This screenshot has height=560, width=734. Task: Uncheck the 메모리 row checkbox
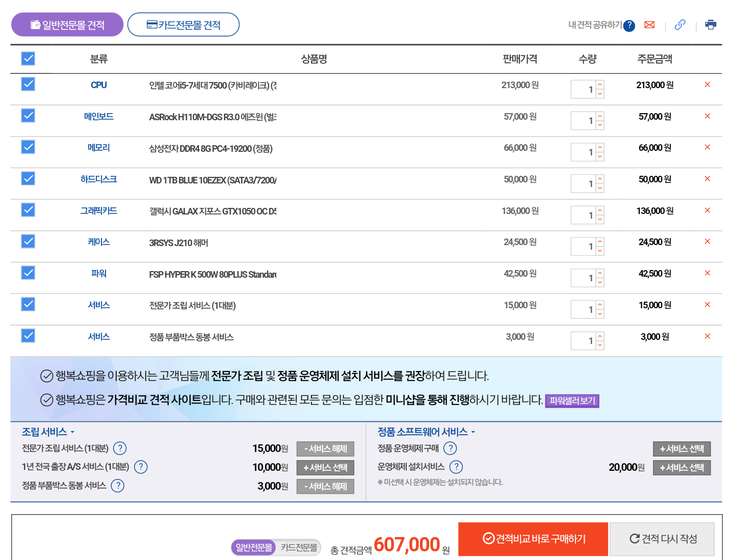pyautogui.click(x=28, y=147)
